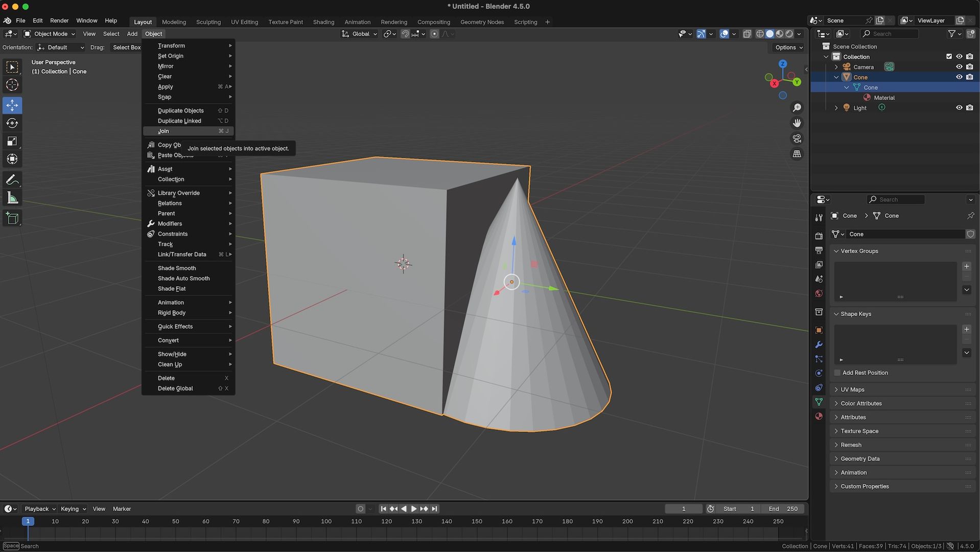Enable snapping with the magnet icon
This screenshot has height=552, width=980.
(x=405, y=34)
